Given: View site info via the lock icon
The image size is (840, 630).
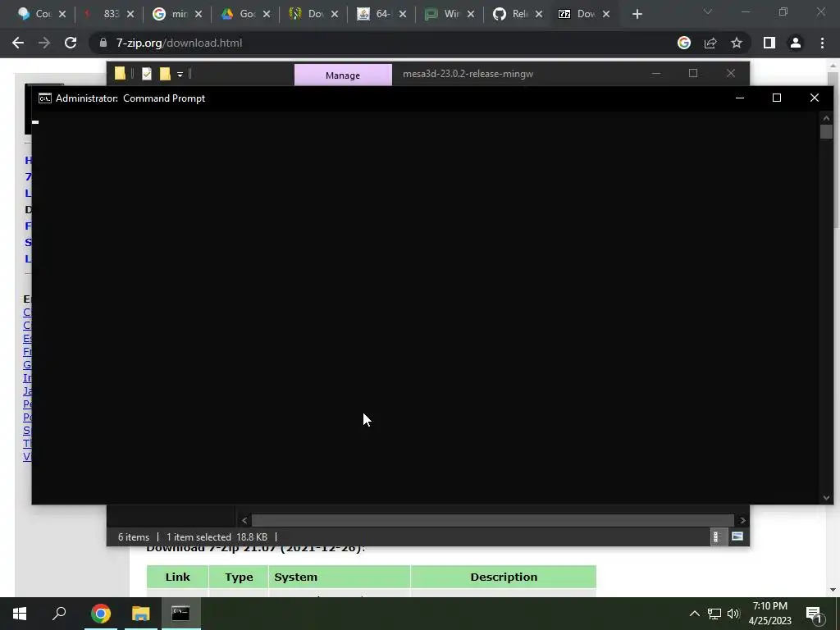Looking at the screenshot, I should pos(103,43).
